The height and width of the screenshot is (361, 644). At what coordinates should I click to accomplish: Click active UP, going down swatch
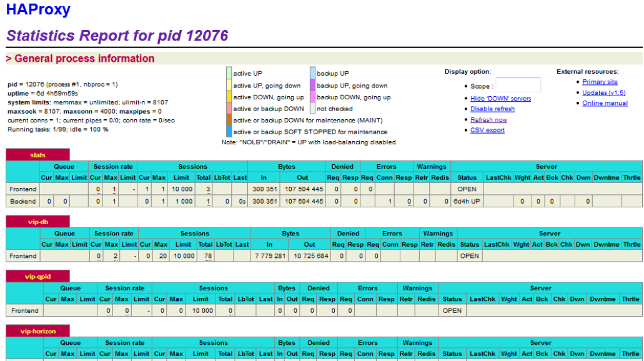tap(229, 85)
